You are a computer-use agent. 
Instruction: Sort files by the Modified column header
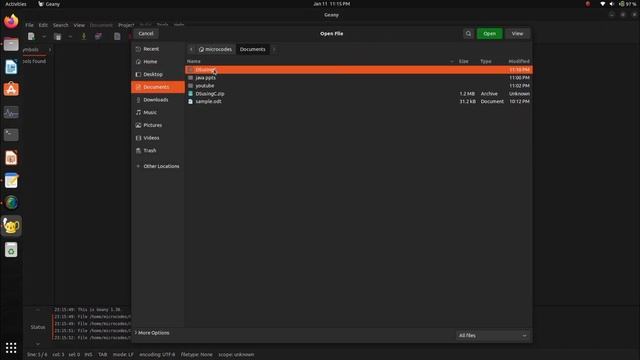(519, 61)
